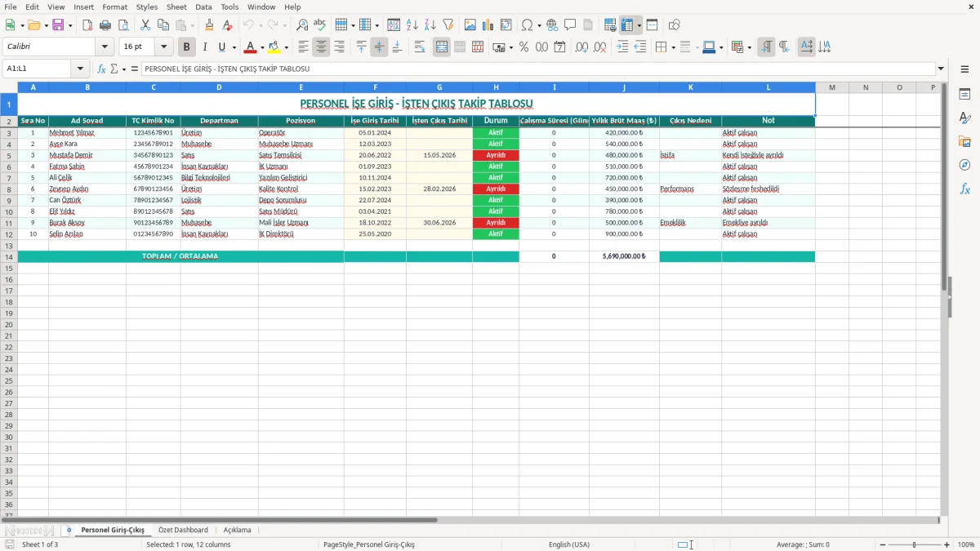Toggle Center Horizontally alignment
This screenshot has height=551, width=980.
tap(321, 47)
